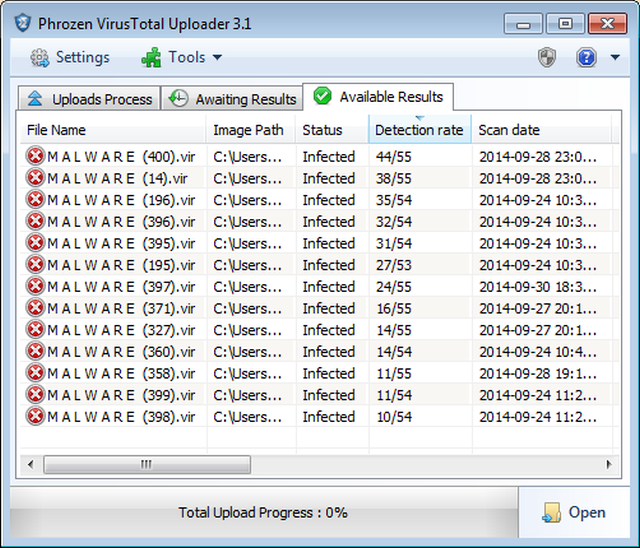Click the gear Settings icon
Screen dimensions: 640x548
click(x=40, y=58)
